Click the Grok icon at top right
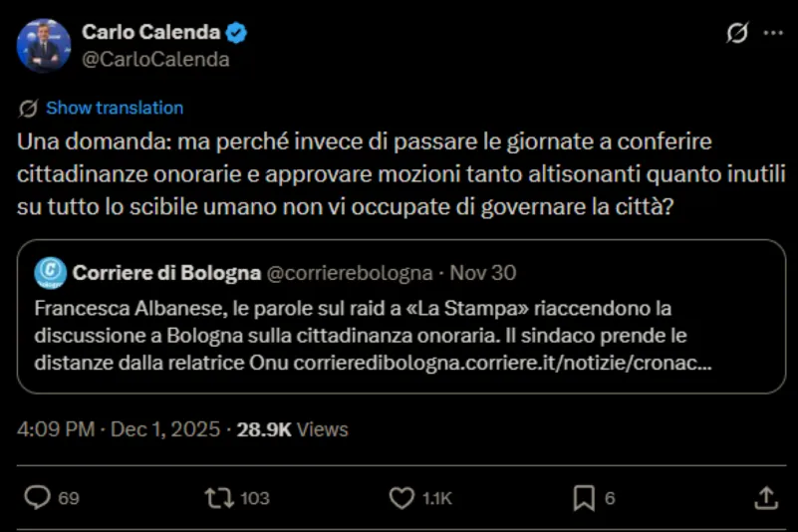 point(737,34)
